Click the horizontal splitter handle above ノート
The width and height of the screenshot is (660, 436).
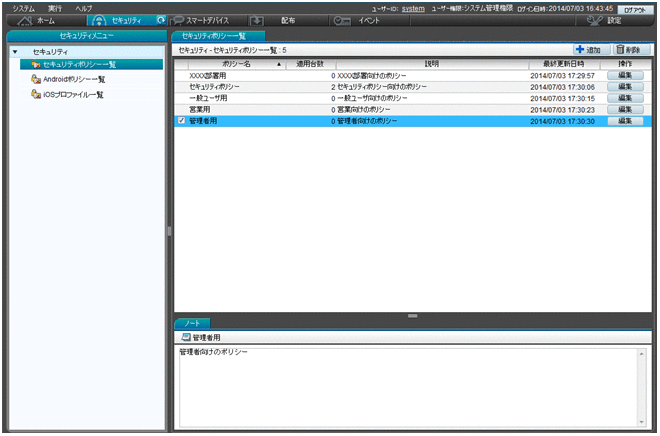click(x=411, y=316)
